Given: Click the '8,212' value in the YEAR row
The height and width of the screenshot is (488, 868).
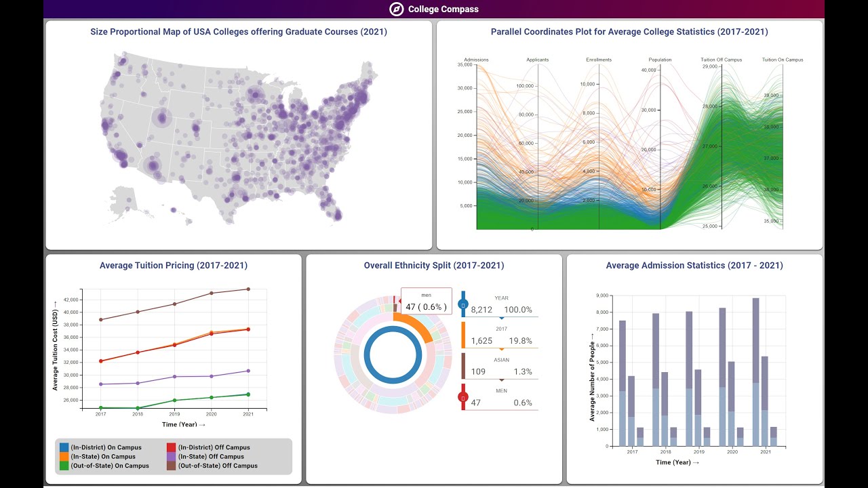Looking at the screenshot, I should (481, 310).
